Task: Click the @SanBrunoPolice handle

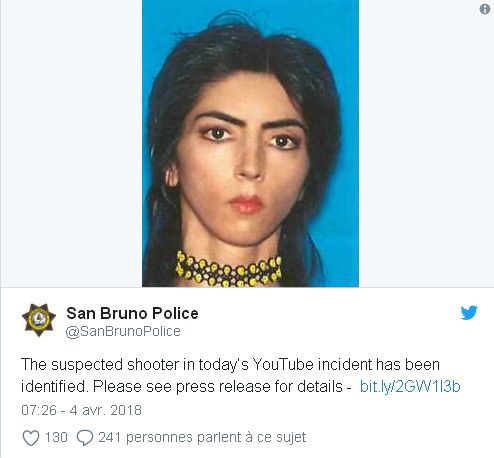Action: coord(123,331)
